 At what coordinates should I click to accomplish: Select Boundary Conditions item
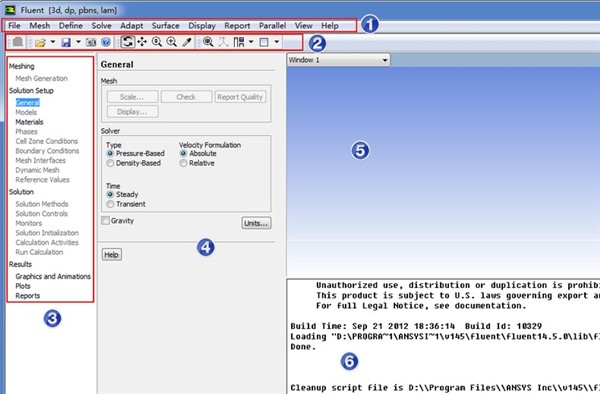tap(47, 151)
